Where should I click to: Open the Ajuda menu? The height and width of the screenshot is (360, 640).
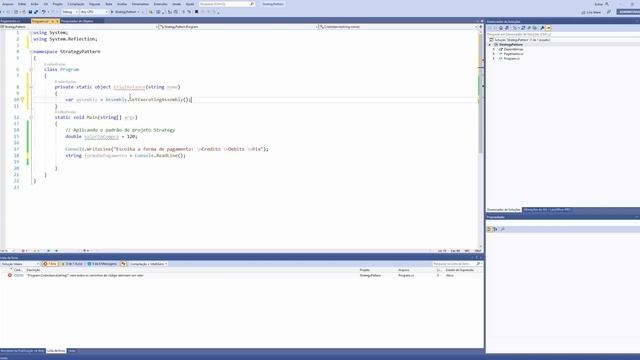[190, 4]
